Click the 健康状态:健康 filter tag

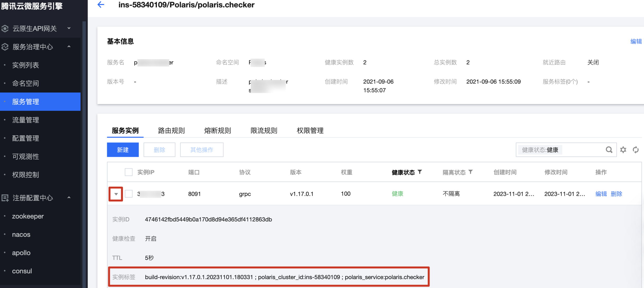point(540,150)
